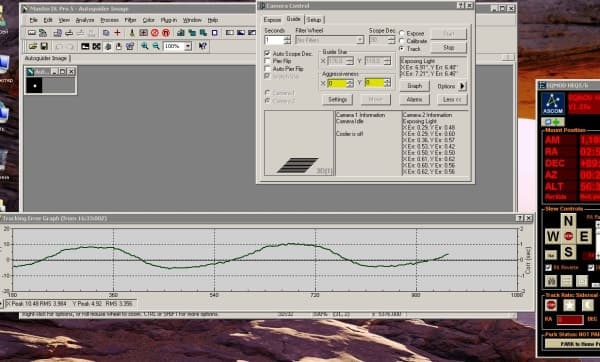
Task: Open the Analyze menu
Action: [x=85, y=20]
